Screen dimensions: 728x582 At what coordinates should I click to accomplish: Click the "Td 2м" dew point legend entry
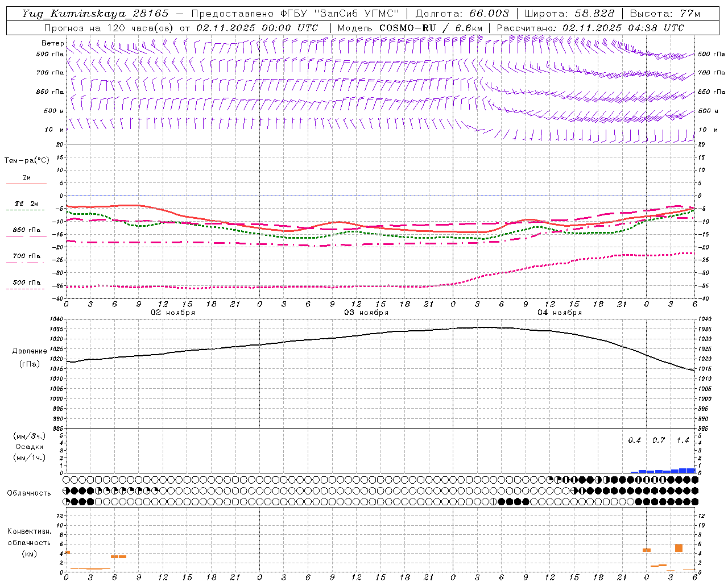tap(27, 203)
